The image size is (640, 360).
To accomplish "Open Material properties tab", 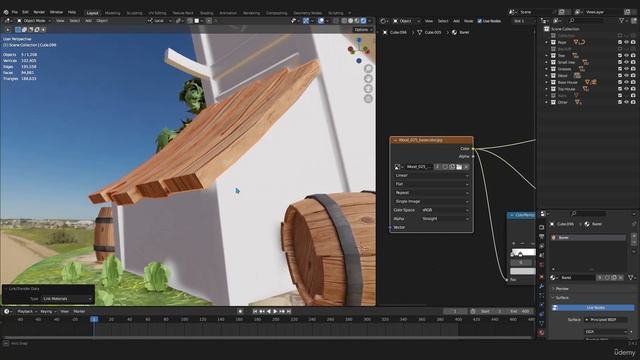I will pyautogui.click(x=541, y=333).
